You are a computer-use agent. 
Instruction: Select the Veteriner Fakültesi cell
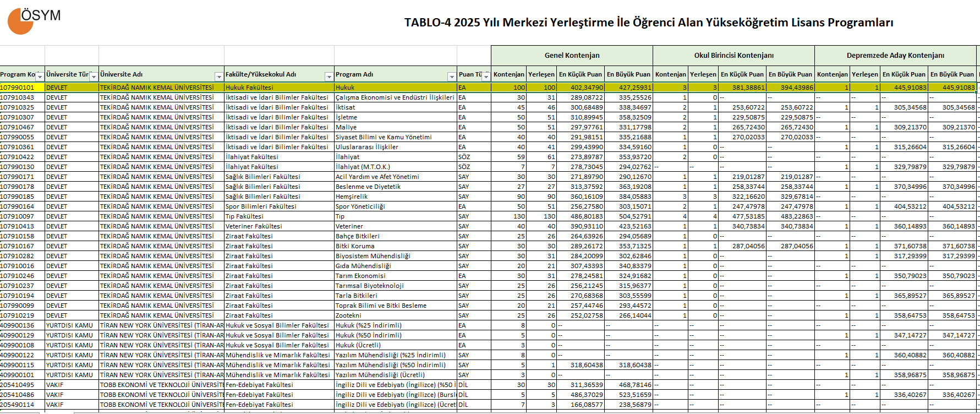point(279,226)
